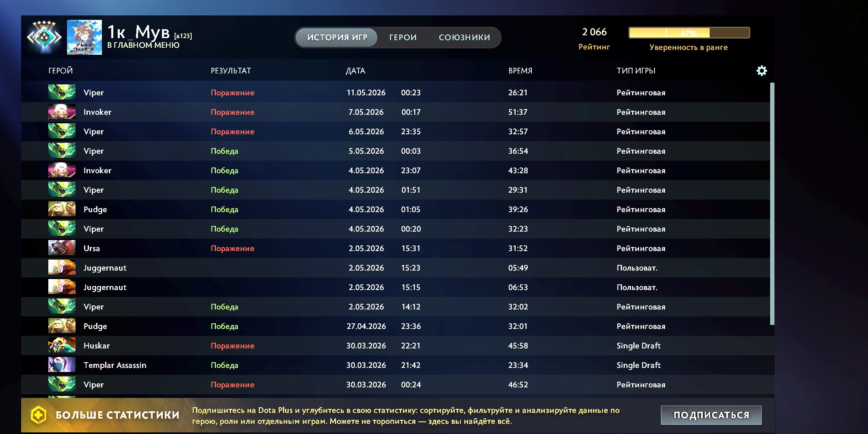The height and width of the screenshot is (434, 868).
Task: Click the 6.05.2026 date cell
Action: (x=366, y=131)
